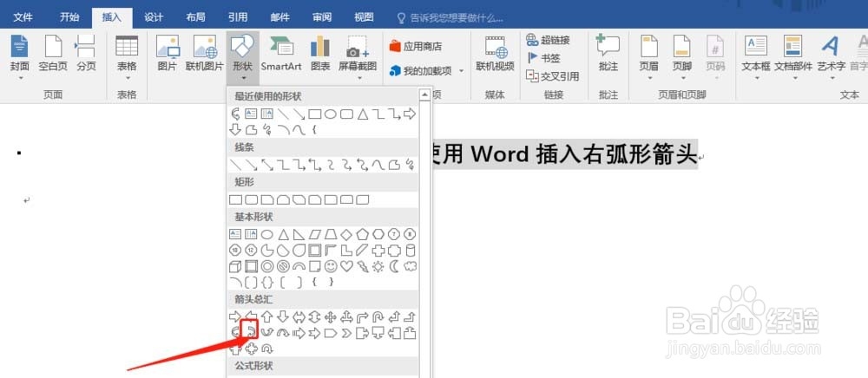Choose the four-way quad arrow in 箭头总汇
The image size is (868, 378).
click(331, 317)
